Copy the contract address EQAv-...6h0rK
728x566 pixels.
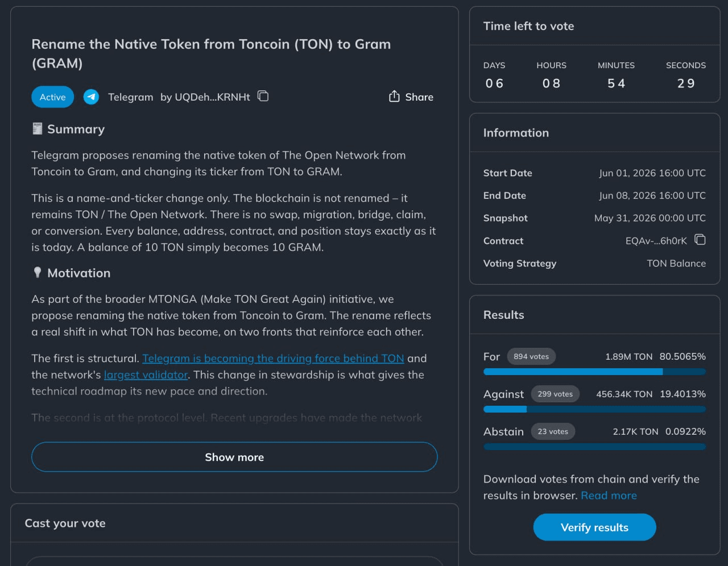[x=700, y=240]
